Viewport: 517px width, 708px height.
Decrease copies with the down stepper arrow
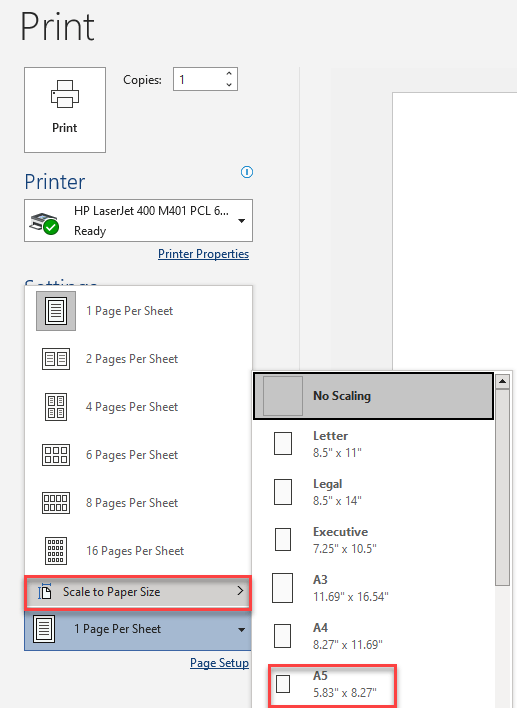(x=229, y=84)
